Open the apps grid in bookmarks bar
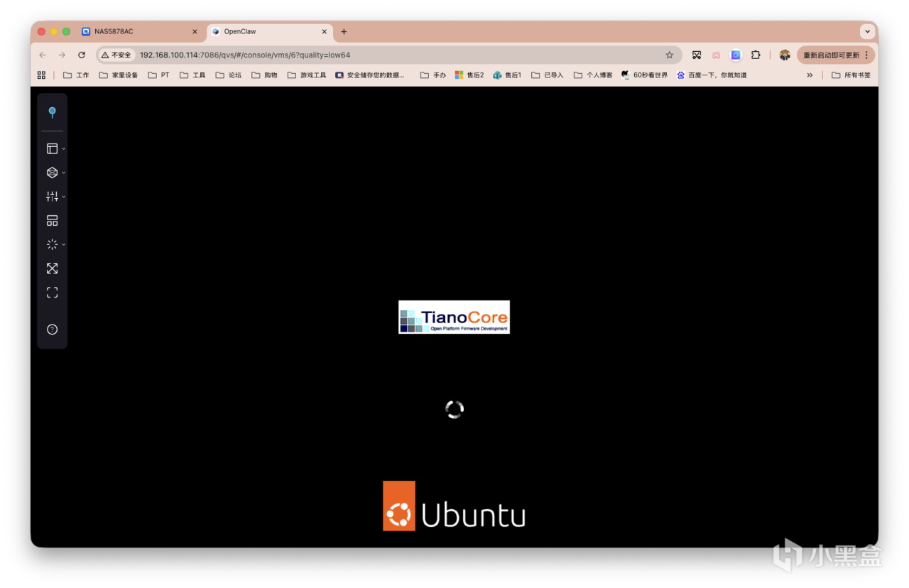The image size is (909, 588). click(x=41, y=75)
